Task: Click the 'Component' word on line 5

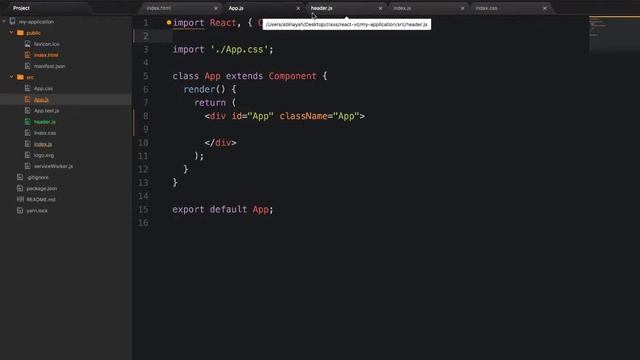Action: pyautogui.click(x=292, y=76)
